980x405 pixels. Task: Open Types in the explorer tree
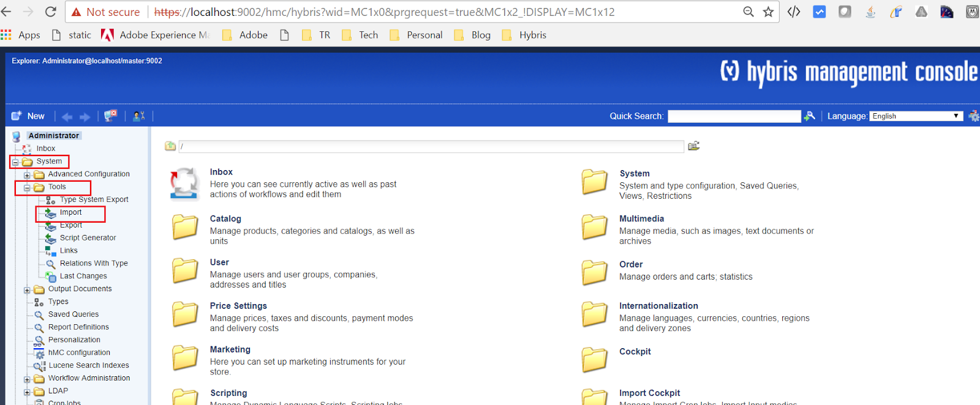[58, 302]
